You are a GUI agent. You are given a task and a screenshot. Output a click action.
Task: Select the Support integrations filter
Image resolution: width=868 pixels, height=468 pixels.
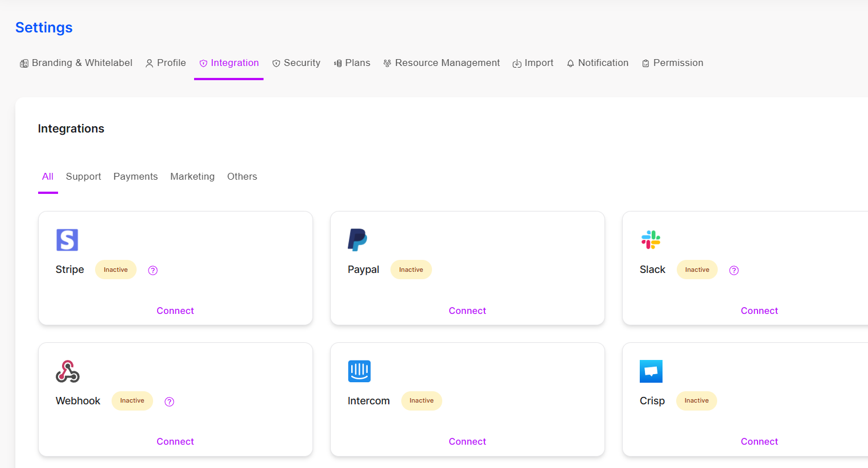point(83,176)
